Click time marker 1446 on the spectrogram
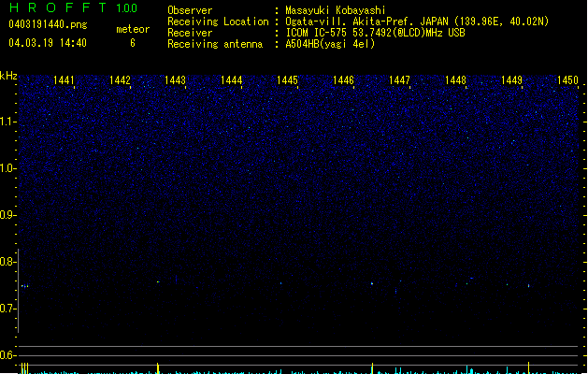 [x=343, y=80]
